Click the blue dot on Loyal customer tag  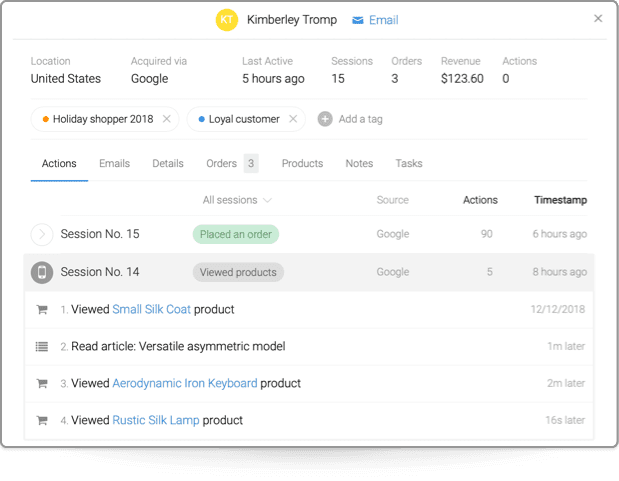pyautogui.click(x=201, y=119)
